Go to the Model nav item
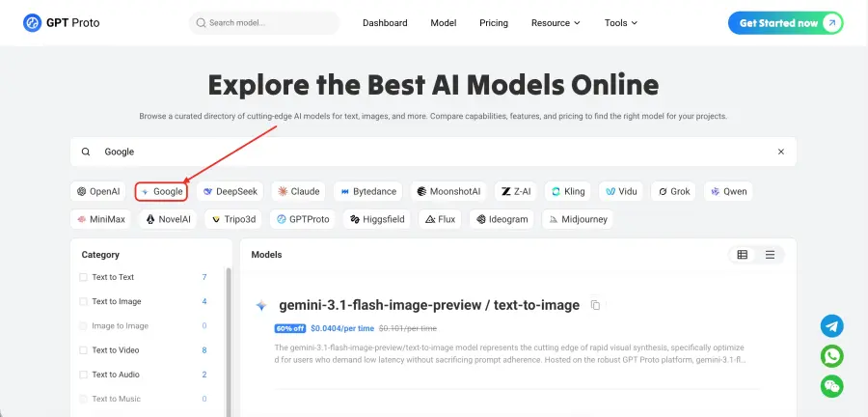 tap(444, 23)
